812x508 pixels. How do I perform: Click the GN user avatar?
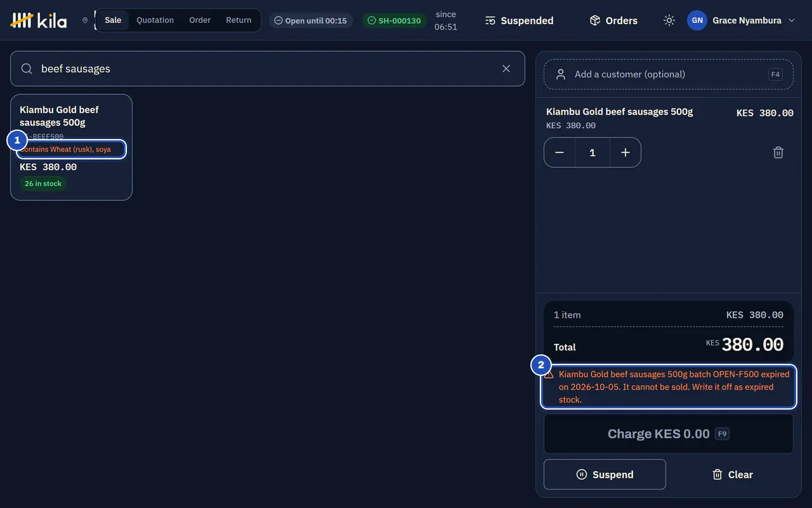697,20
